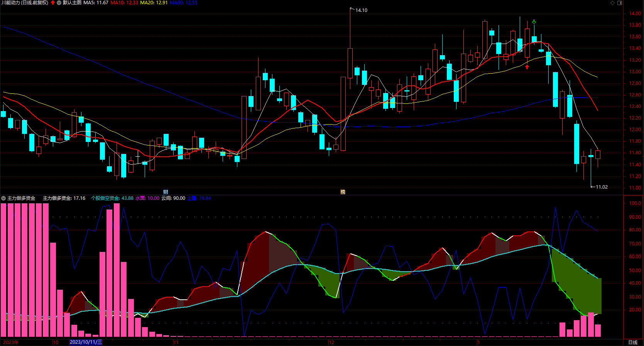This screenshot has height=346, width=644.
Task: Click the 12.00 price axis label
Action: pyautogui.click(x=635, y=130)
